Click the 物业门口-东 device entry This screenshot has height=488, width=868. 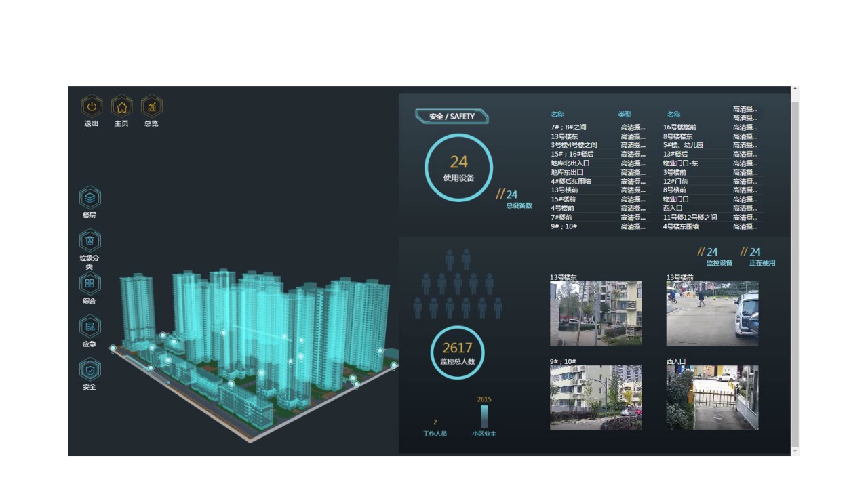point(680,163)
